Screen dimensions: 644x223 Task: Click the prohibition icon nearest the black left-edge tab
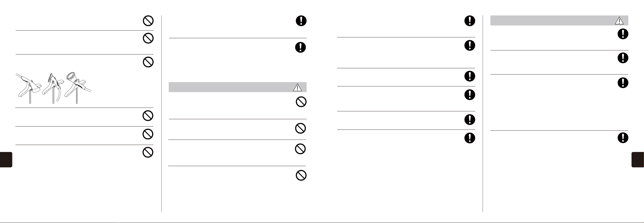tap(148, 152)
